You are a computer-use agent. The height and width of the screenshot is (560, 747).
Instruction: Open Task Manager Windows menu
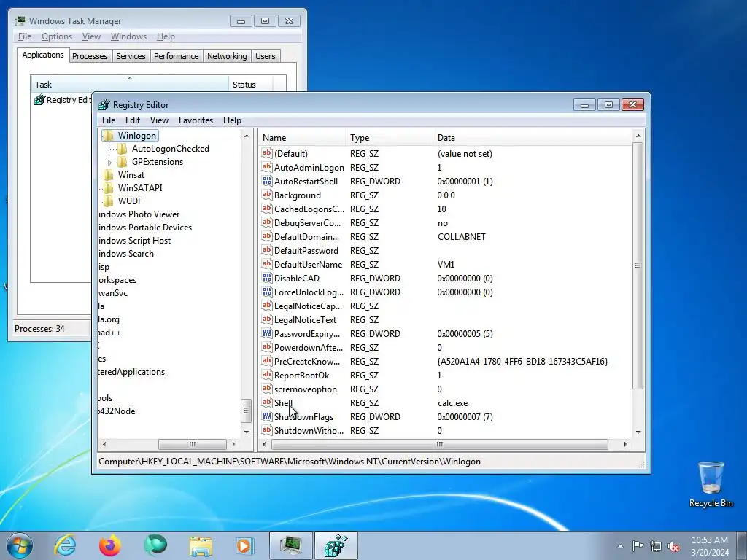pyautogui.click(x=128, y=36)
